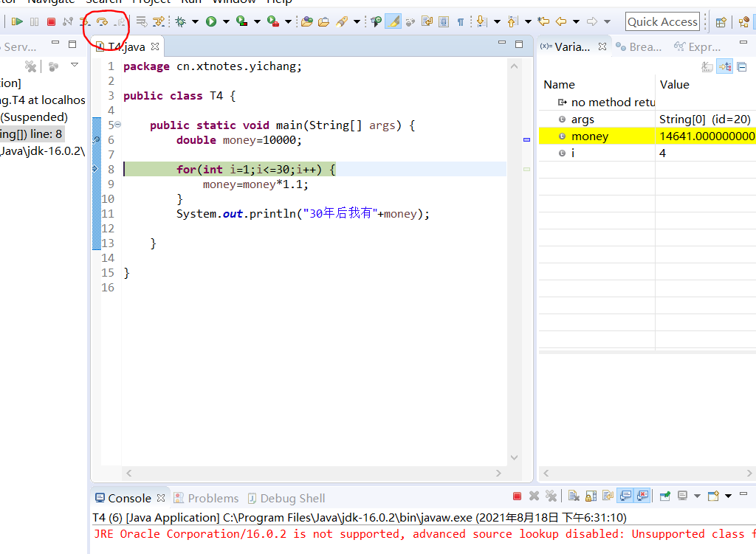Resume the suspended debug session

[x=17, y=21]
